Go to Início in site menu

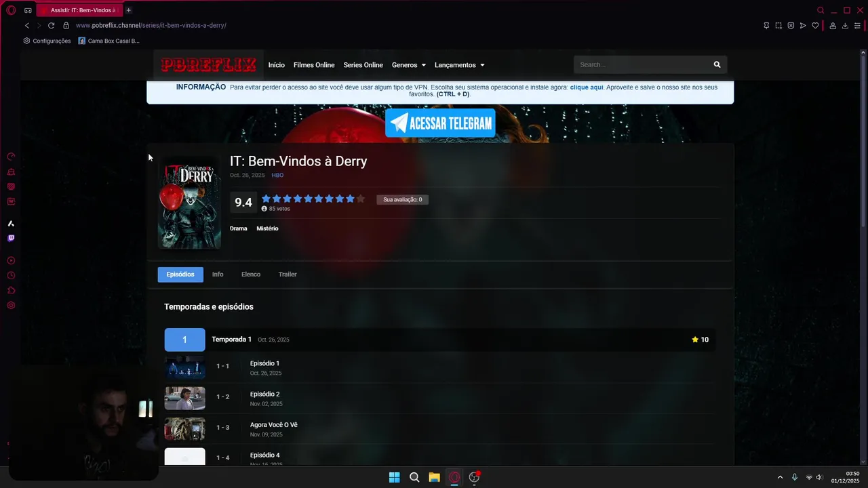[x=276, y=65]
